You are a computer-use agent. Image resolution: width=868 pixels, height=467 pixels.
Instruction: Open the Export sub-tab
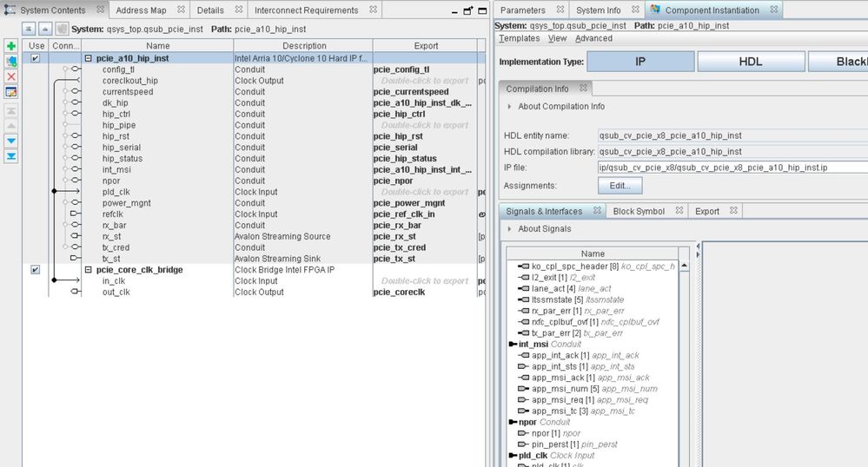point(707,211)
